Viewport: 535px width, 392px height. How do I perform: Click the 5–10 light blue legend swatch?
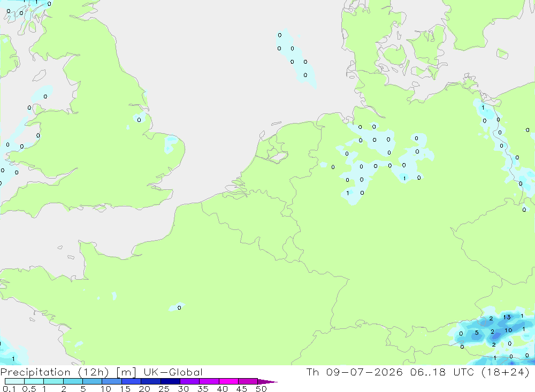click(92, 381)
